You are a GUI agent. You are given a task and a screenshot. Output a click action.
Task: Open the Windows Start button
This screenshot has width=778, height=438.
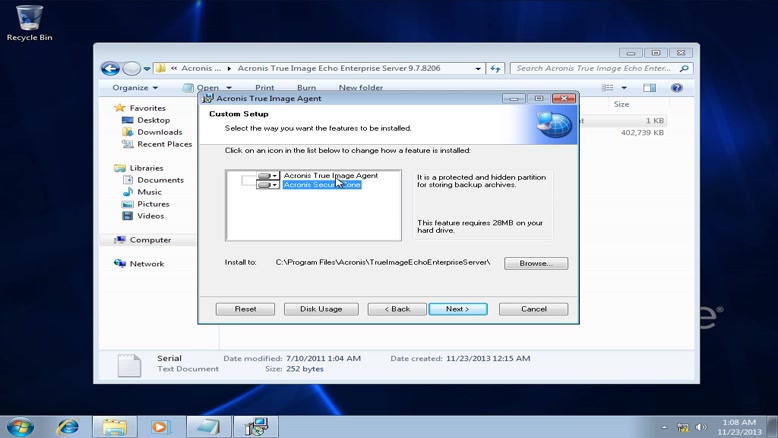pyautogui.click(x=20, y=426)
